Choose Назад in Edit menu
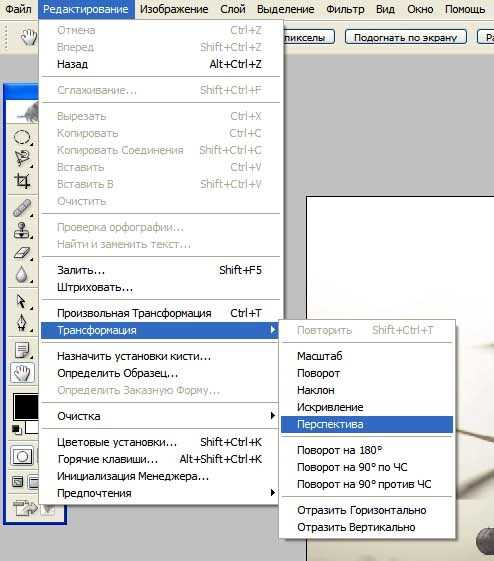 (160, 64)
